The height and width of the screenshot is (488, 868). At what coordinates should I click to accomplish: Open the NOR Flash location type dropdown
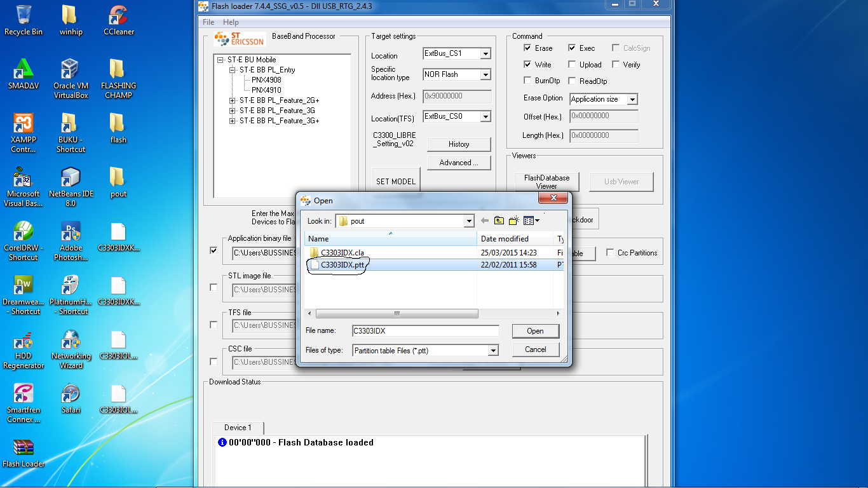(x=485, y=75)
